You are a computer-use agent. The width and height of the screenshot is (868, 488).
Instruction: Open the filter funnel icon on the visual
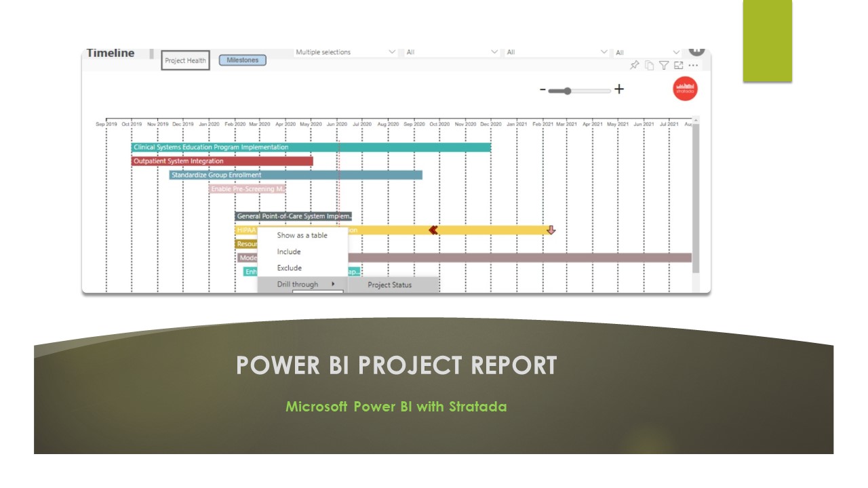pos(664,65)
